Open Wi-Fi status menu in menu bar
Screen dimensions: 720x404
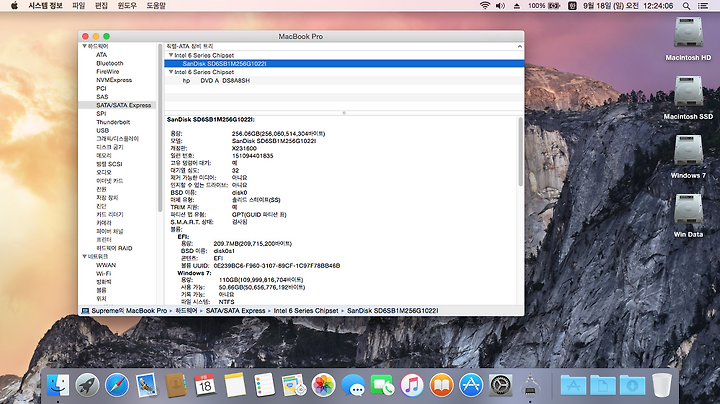tap(485, 6)
